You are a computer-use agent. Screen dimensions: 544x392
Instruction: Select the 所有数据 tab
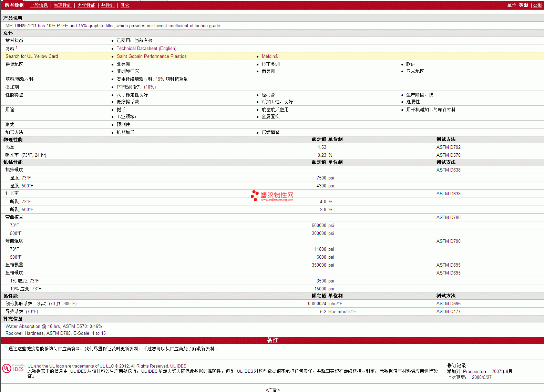click(x=14, y=6)
